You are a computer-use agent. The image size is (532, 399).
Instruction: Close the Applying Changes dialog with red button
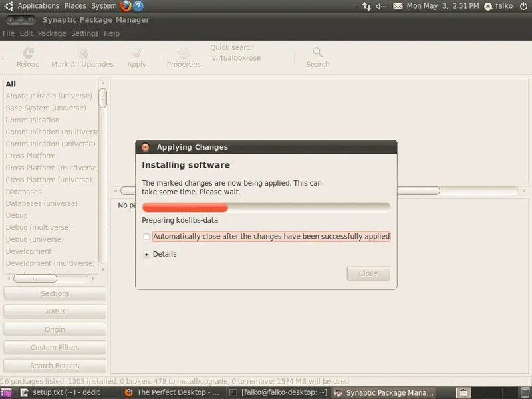click(146, 147)
